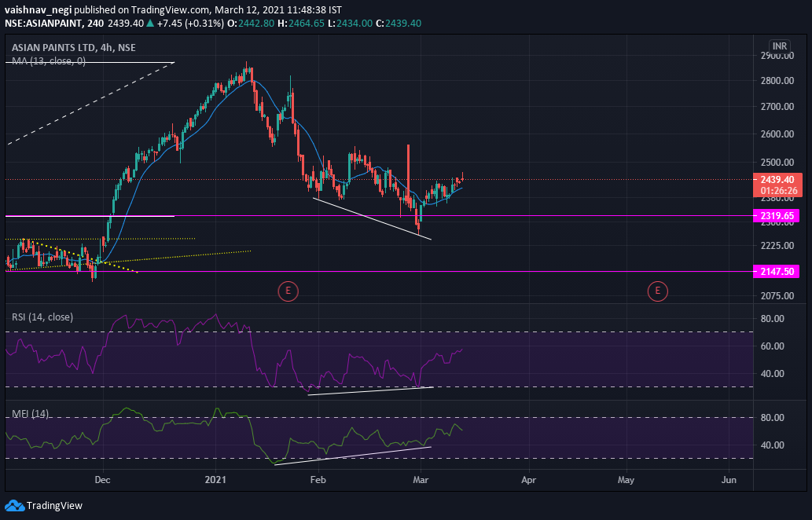Click the "NSE:ASIANPAINT" symbol text
Screen dimensions: 812x520
(x=43, y=24)
